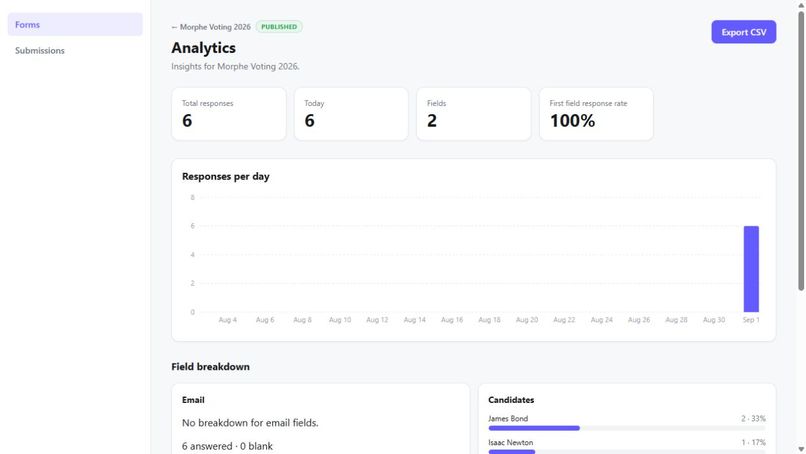Screen dimensions: 806x454
Task: Click the Aug 4 axis label
Action: click(228, 320)
